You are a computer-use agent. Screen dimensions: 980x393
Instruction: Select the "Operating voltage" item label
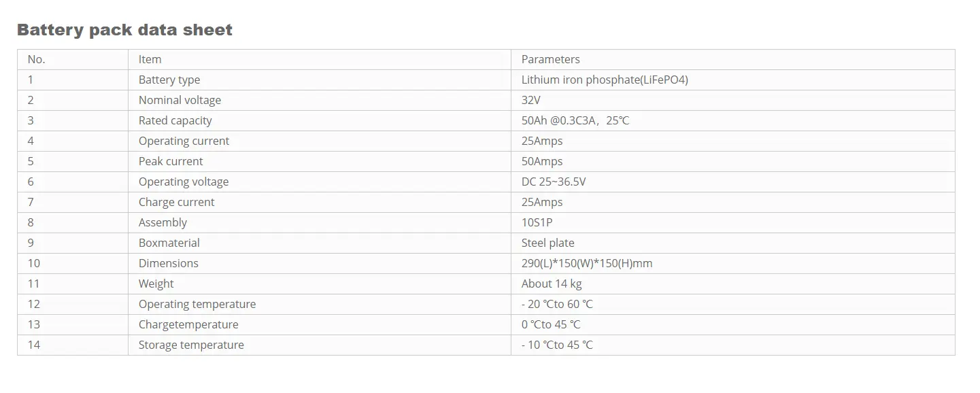pos(184,182)
